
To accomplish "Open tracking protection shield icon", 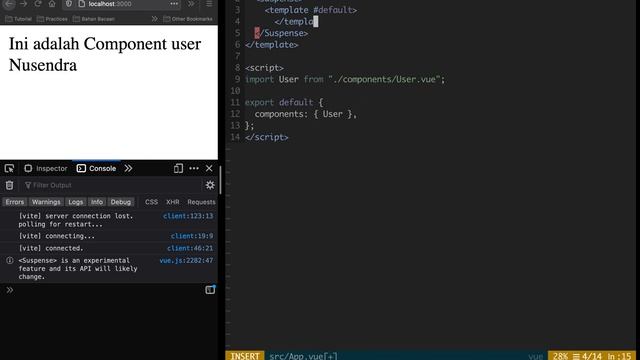I will click(x=69, y=4).
